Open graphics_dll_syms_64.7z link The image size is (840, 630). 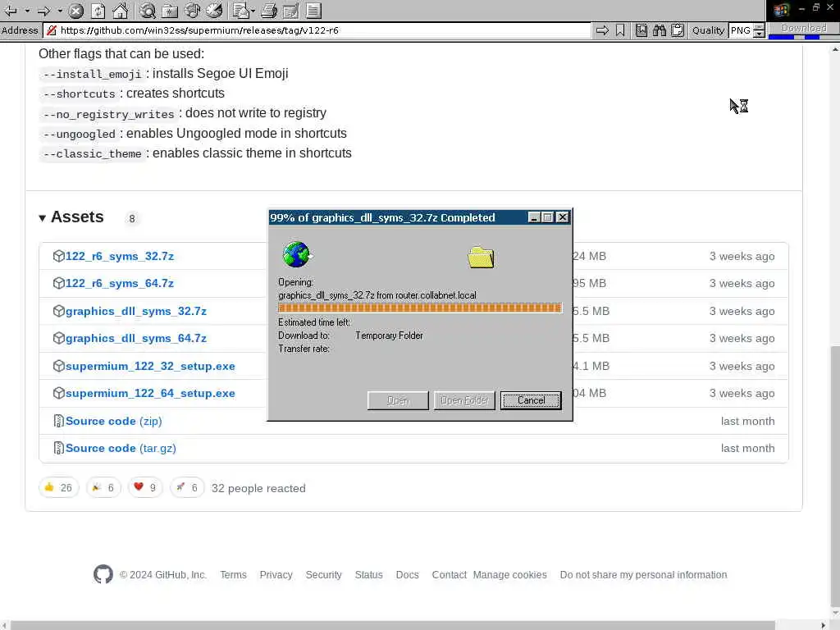pyautogui.click(x=136, y=338)
